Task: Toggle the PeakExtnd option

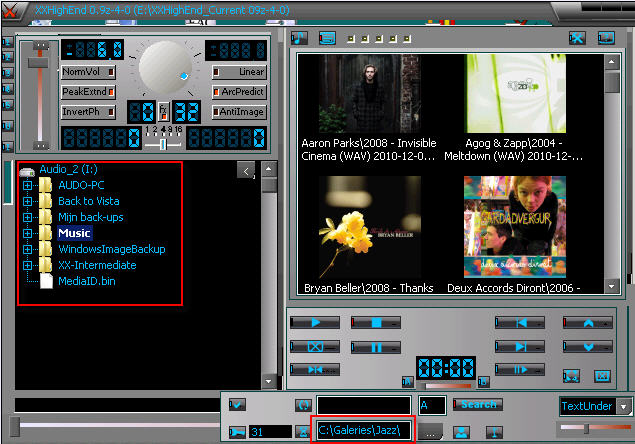Action: (88, 92)
